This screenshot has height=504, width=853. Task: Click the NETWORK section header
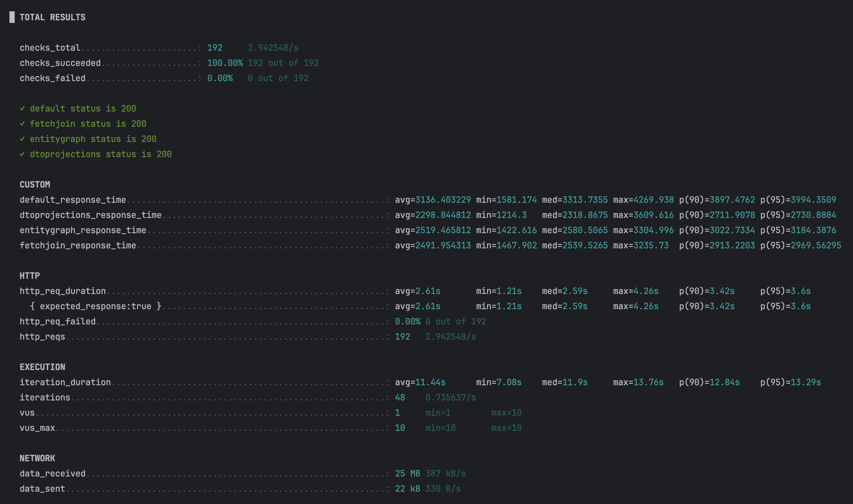(x=37, y=458)
